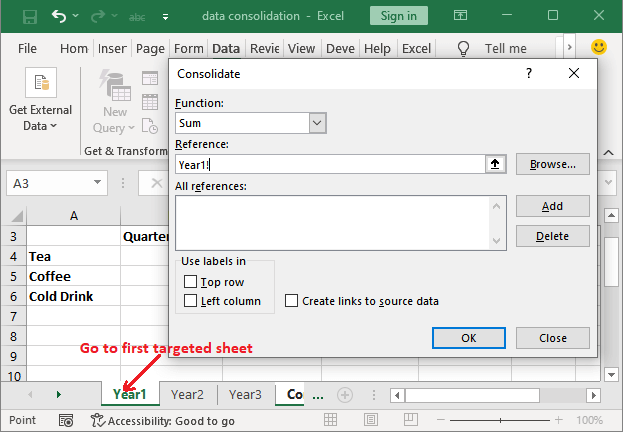
Task: Select the Year1 sheet tab
Action: 130,394
